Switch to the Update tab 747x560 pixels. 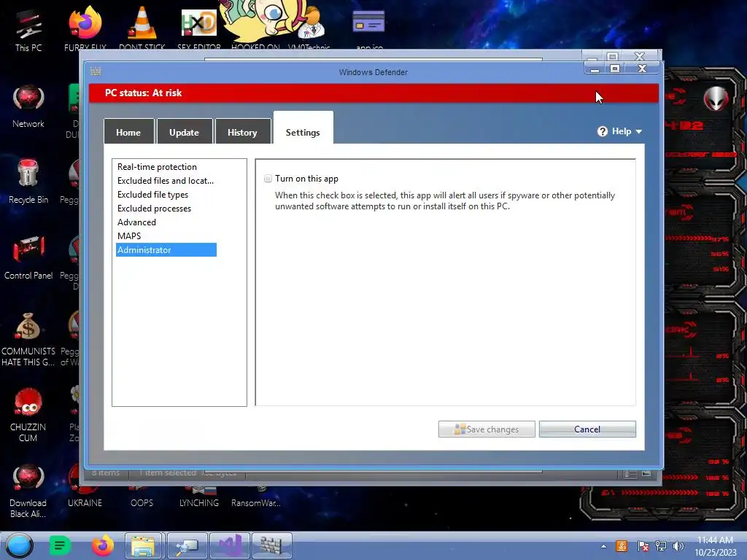click(185, 132)
